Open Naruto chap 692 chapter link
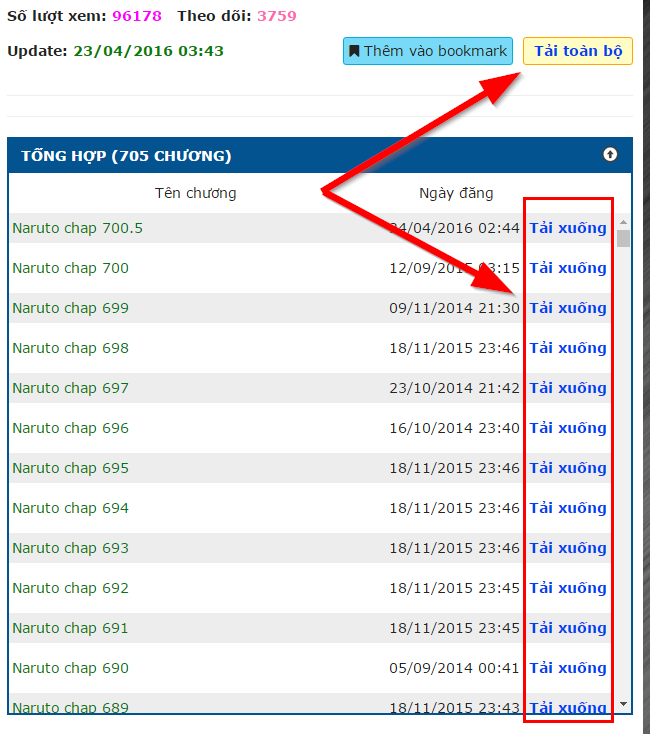This screenshot has height=734, width=650. [70, 588]
